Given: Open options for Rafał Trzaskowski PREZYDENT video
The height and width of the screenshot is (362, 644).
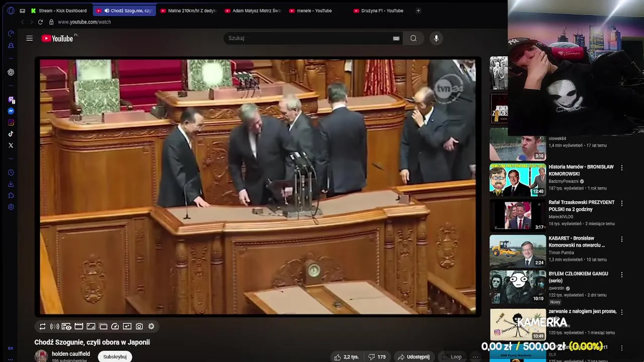Looking at the screenshot, I should tap(622, 204).
